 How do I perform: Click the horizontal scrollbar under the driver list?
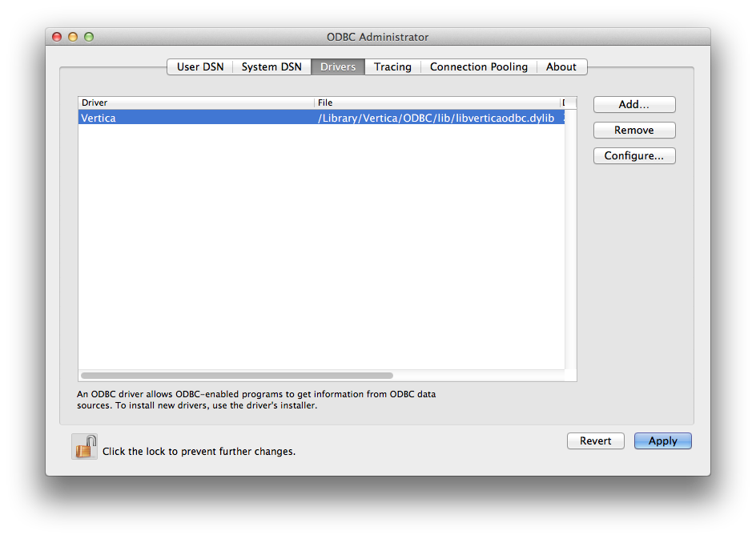(237, 375)
